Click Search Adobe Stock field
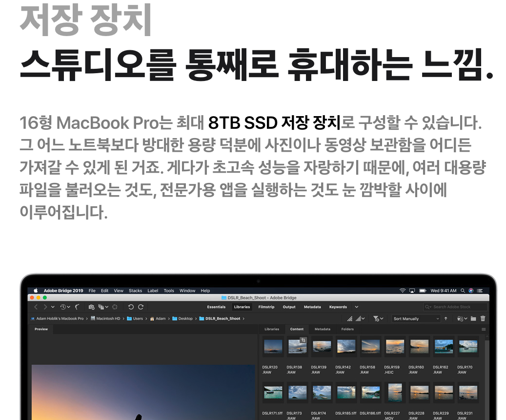 coord(455,307)
